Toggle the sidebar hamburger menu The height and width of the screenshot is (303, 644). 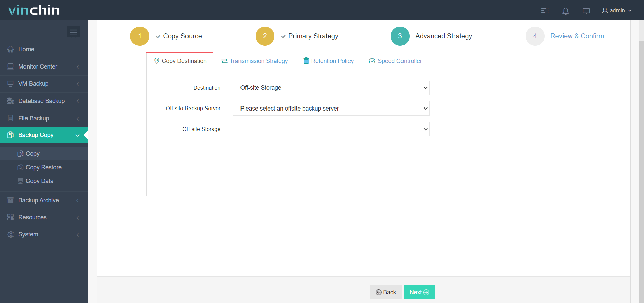pos(74,32)
